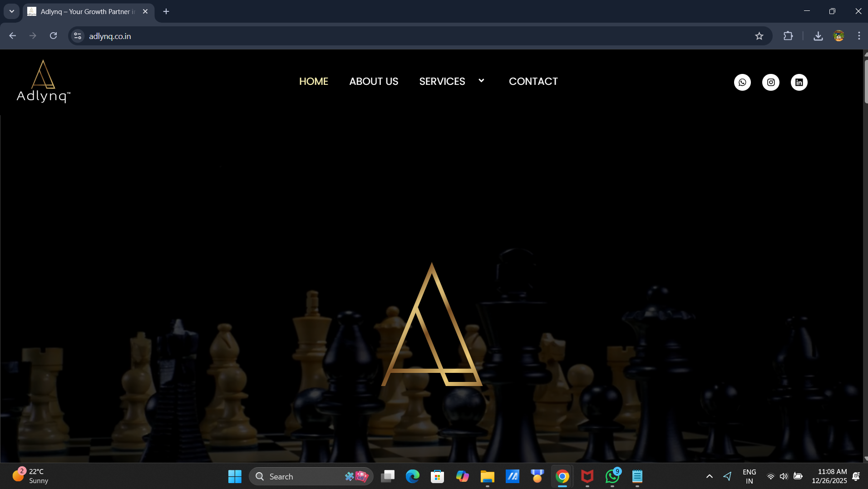Bookmark the page with the star icon
The image size is (868, 489).
(x=759, y=36)
